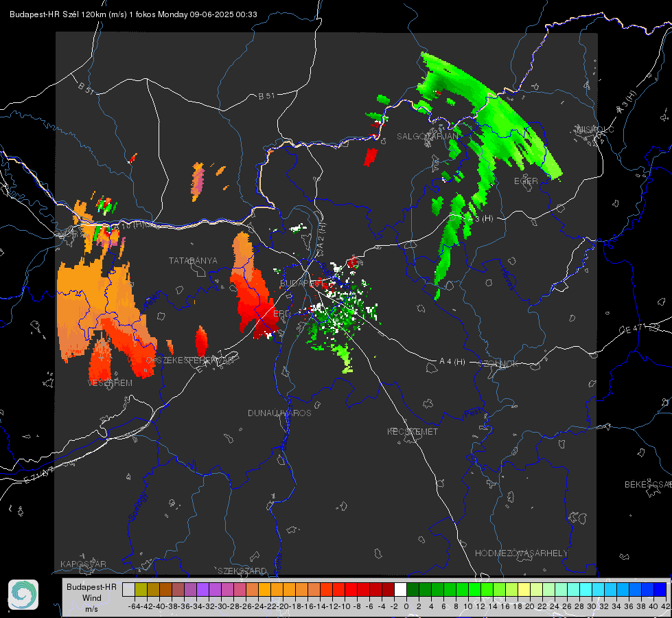Click the swirl weather service logo
Screen dimensions: 672x618
pyautogui.click(x=23, y=595)
